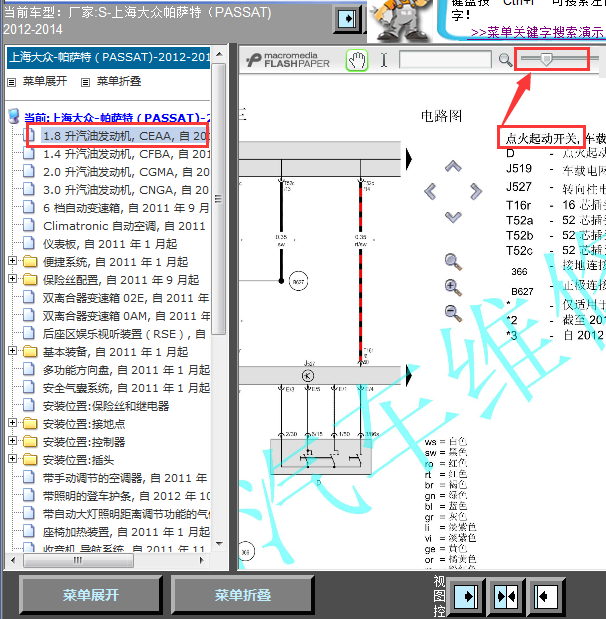Viewport: 606px width, 619px height.
Task: Click the 菜单折叠 small list icon
Action: [85, 83]
